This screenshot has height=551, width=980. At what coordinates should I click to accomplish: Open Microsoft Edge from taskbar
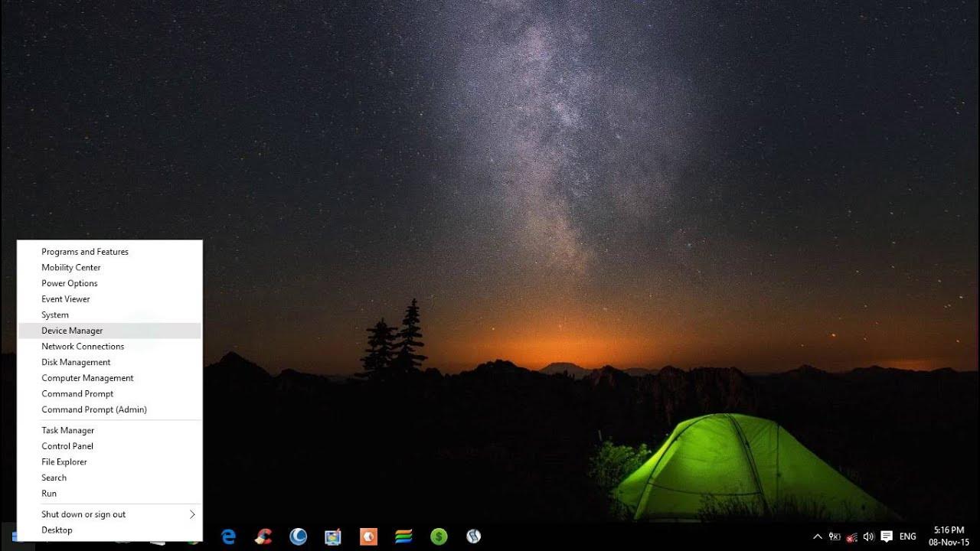(x=228, y=536)
